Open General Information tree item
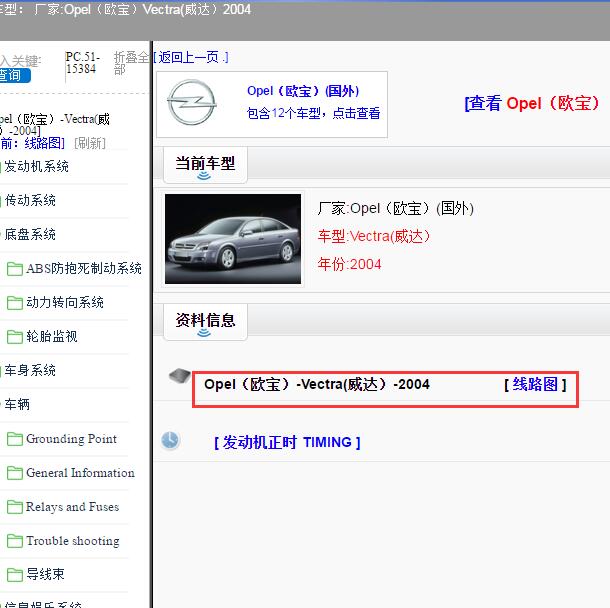This screenshot has height=608, width=610. 80,473
